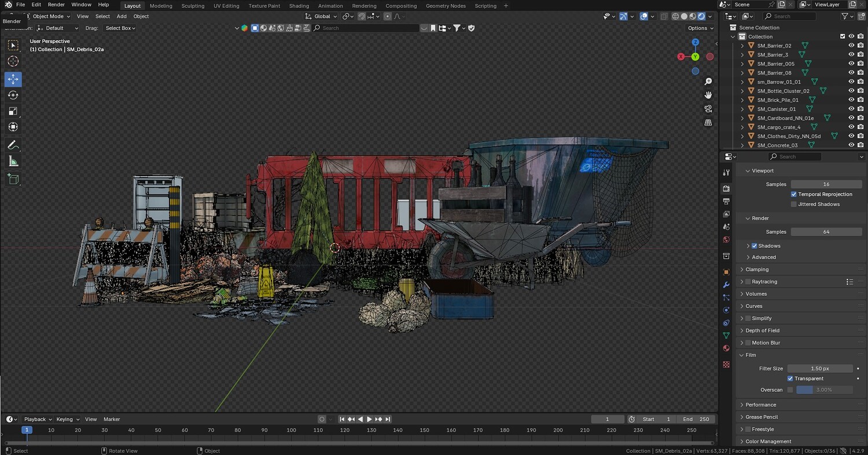This screenshot has height=455, width=868.
Task: Disable rendering of SM_Brick_Pile_01 camera icon
Action: coord(860,100)
